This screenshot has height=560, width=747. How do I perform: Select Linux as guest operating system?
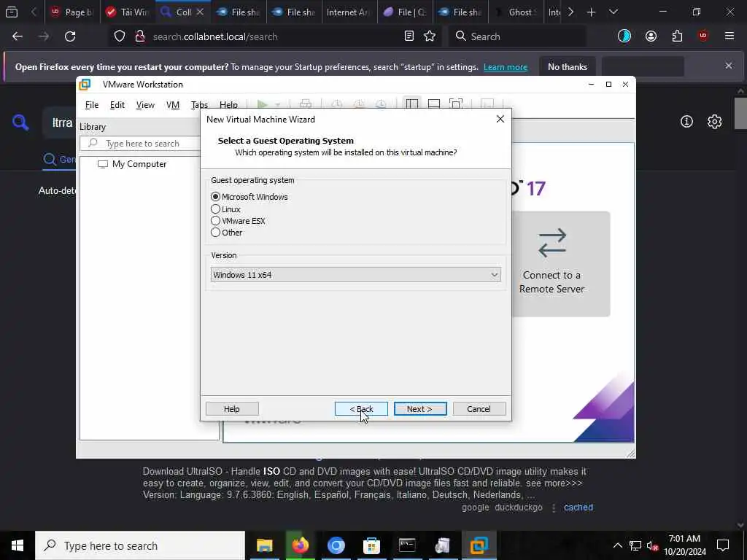(215, 209)
